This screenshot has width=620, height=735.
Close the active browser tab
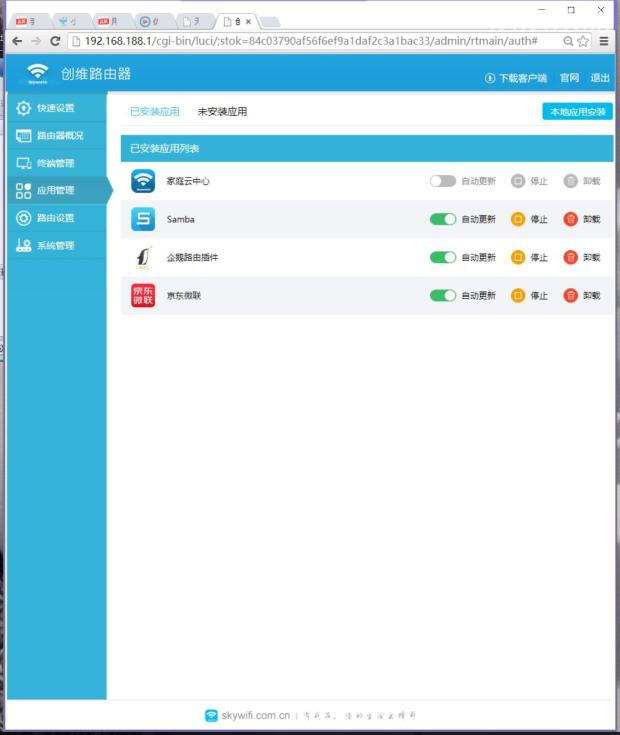(249, 22)
